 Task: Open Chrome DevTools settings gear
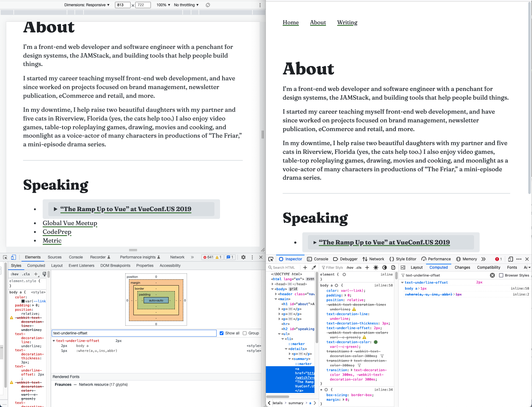243,257
